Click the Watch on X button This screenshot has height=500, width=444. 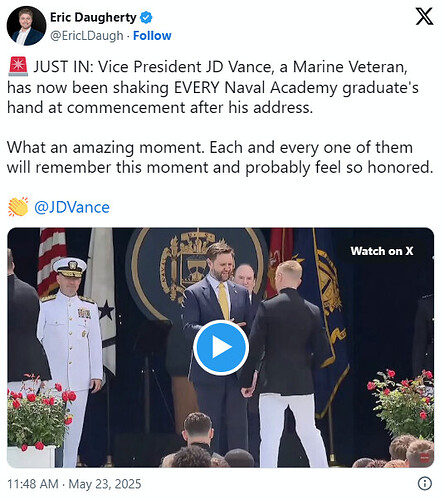click(x=382, y=251)
